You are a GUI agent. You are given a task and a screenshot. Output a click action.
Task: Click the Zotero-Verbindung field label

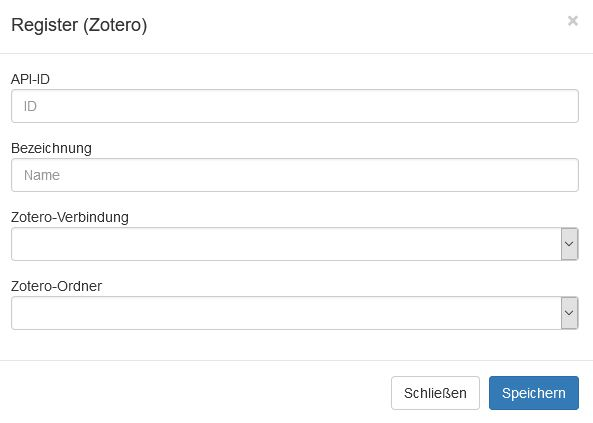click(x=70, y=218)
